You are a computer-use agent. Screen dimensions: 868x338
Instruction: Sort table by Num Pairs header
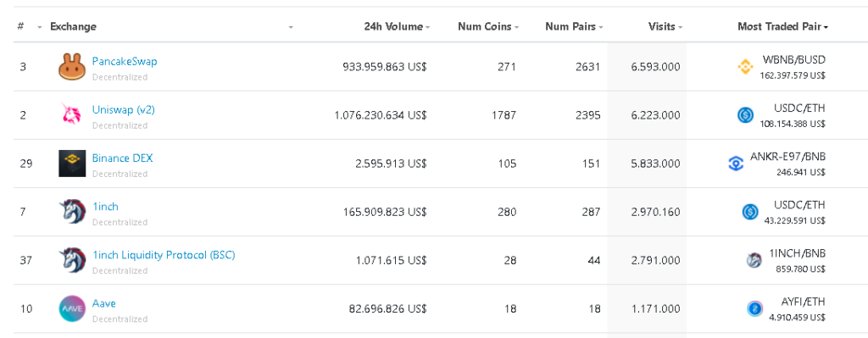[x=574, y=26]
